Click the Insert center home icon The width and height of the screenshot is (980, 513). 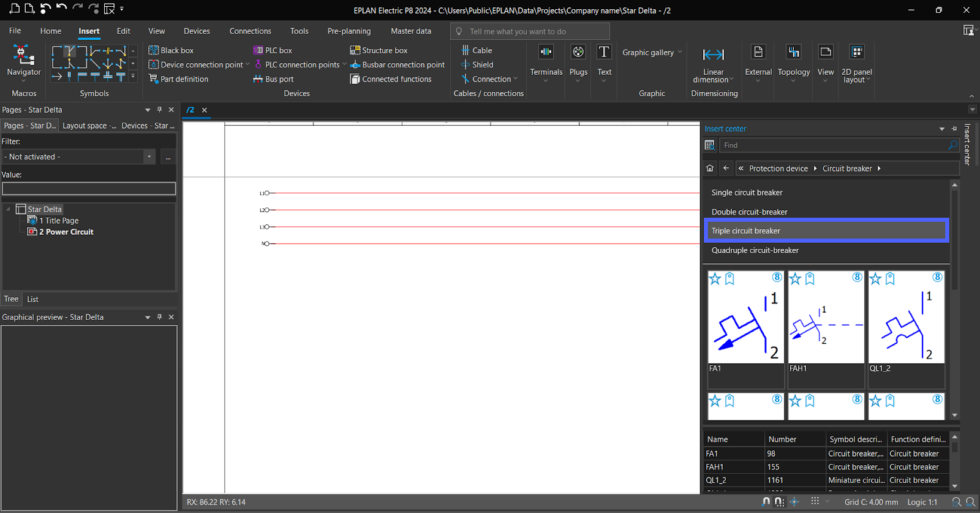(x=710, y=169)
